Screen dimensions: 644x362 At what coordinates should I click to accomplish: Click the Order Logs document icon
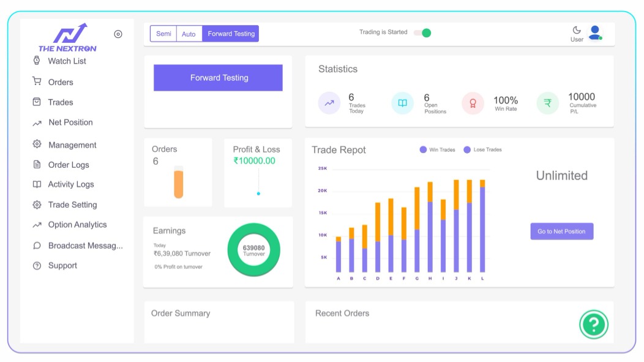coord(37,164)
